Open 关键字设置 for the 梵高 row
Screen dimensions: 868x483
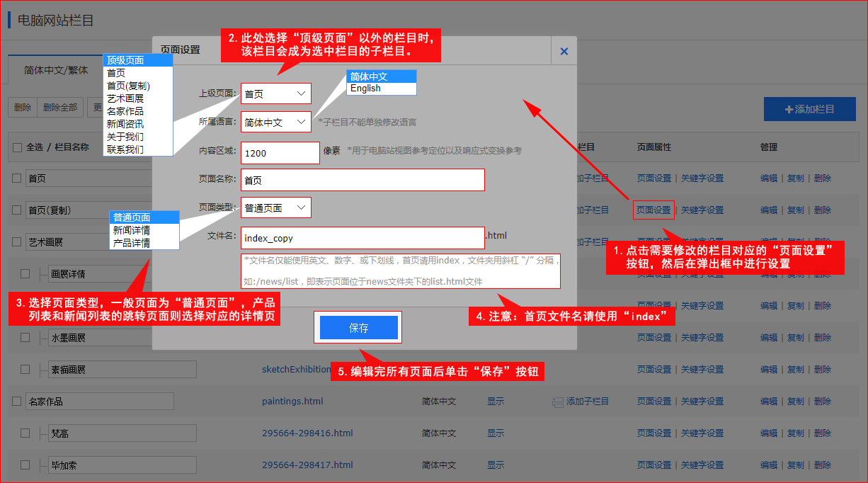(x=703, y=433)
